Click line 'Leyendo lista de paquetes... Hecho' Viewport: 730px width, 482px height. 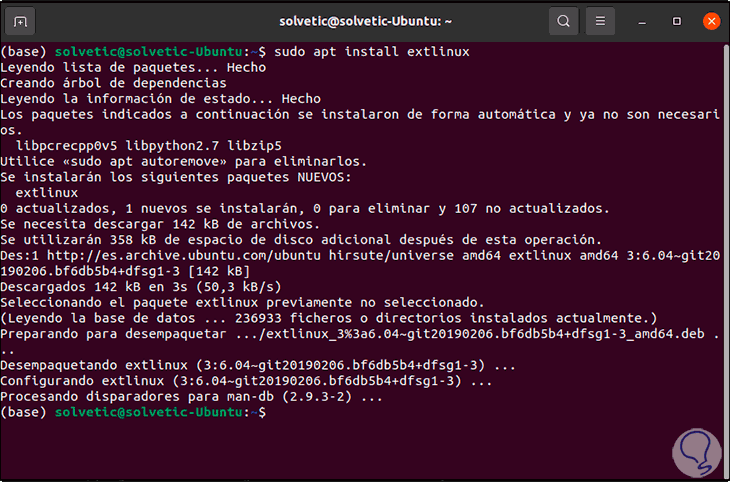pyautogui.click(x=133, y=68)
